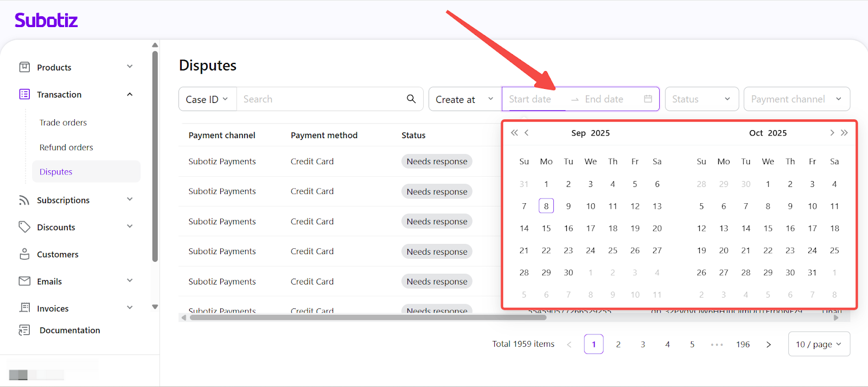Click the search magnifier icon
Viewport: 868px width, 387px height.
click(411, 99)
